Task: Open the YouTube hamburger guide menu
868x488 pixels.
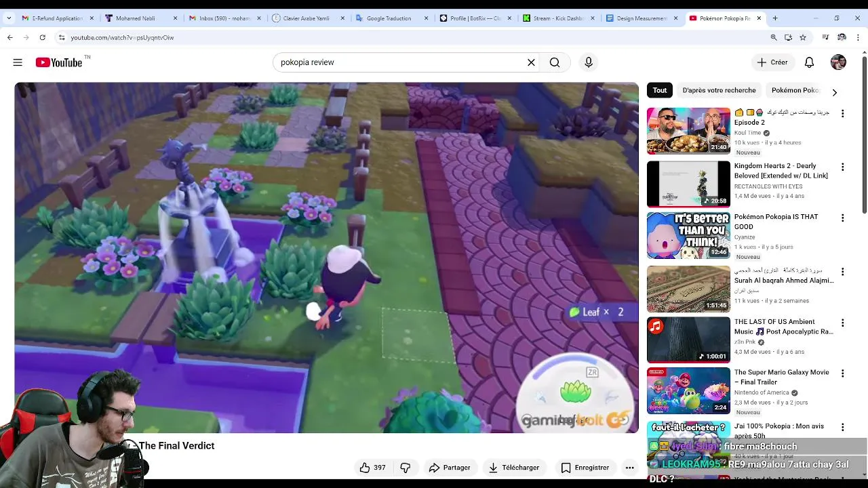Action: pos(18,62)
